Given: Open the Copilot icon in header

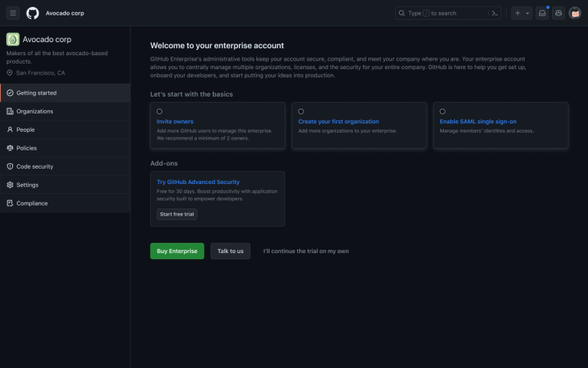Looking at the screenshot, I should (558, 13).
